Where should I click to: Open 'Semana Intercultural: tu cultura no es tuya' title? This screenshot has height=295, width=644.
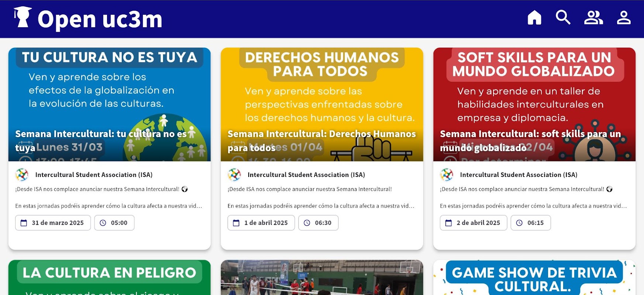101,141
